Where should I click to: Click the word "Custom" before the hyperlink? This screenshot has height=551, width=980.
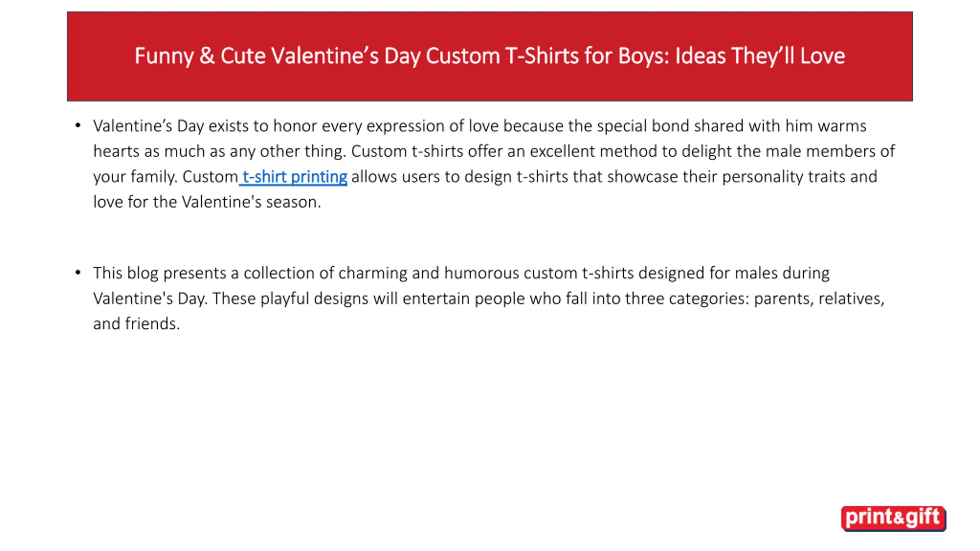210,177
